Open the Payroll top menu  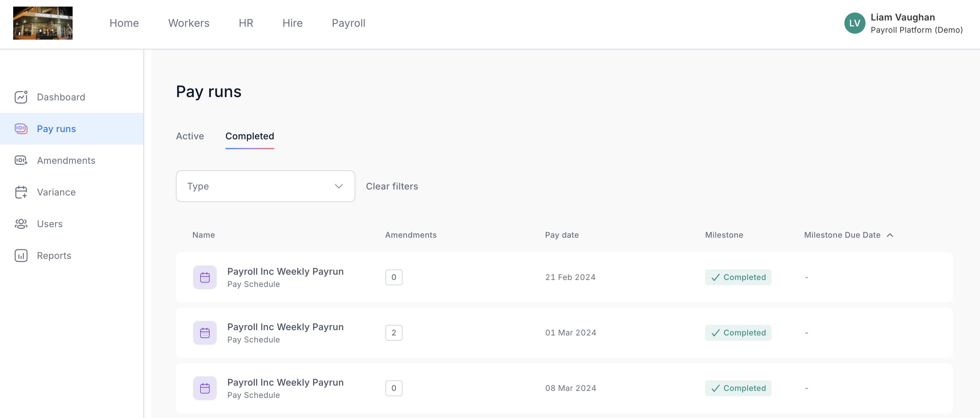coord(348,23)
